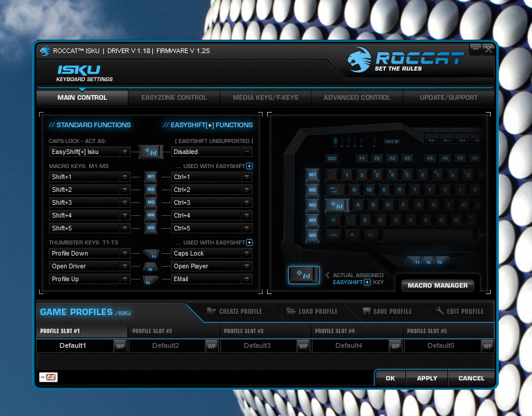This screenshot has height=416, width=532.
Task: Click the Roccat logo in the header
Action: 404,61
